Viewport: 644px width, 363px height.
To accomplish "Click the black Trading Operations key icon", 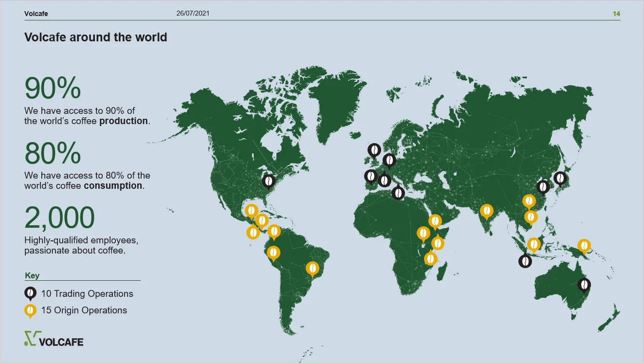I will (30, 293).
